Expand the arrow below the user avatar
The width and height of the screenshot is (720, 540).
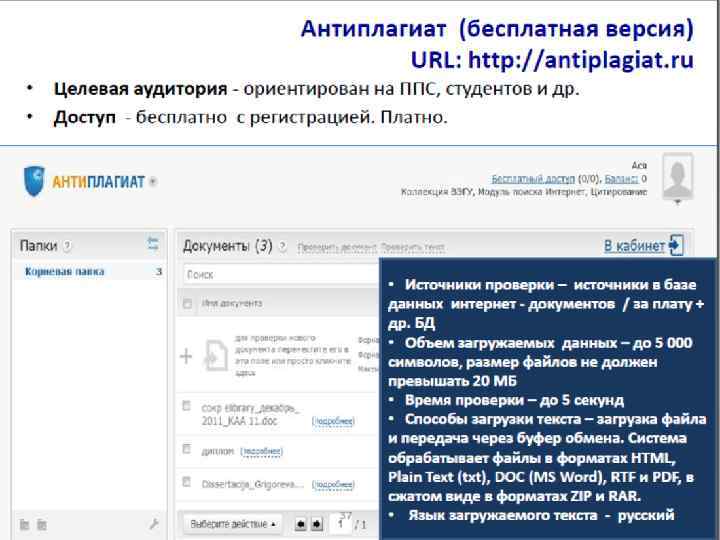pos(678,202)
